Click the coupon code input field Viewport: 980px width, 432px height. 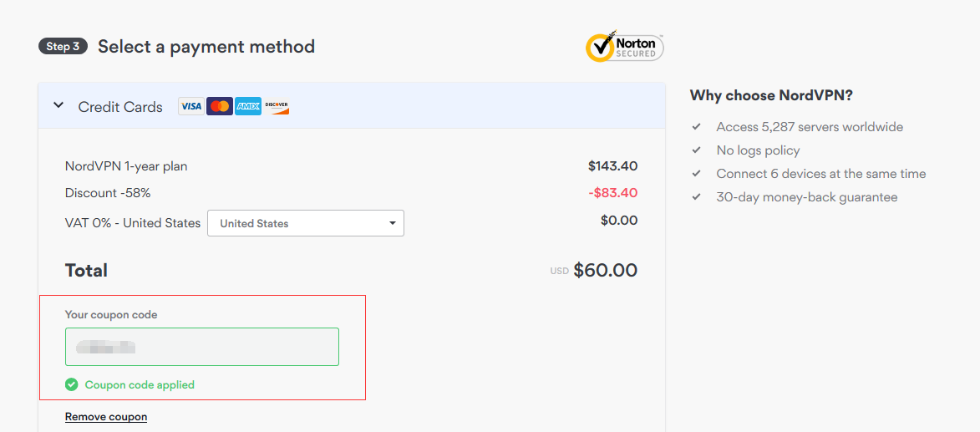coord(202,346)
